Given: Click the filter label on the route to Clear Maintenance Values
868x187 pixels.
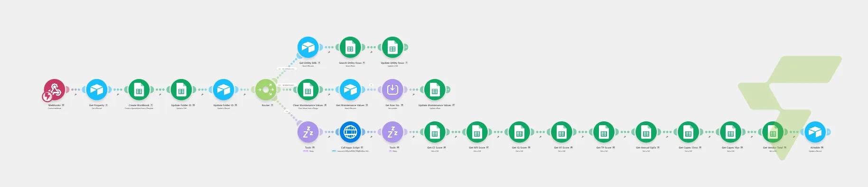Looking at the screenshot, I should pos(287,85).
